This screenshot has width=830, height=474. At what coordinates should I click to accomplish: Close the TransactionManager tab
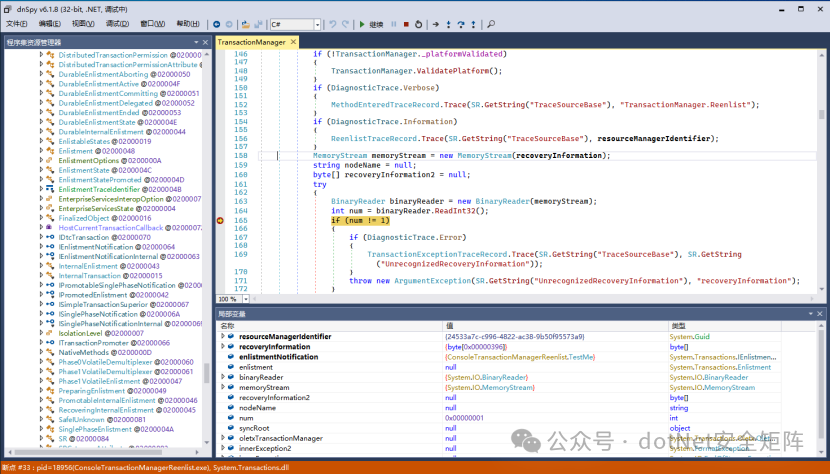(295, 42)
